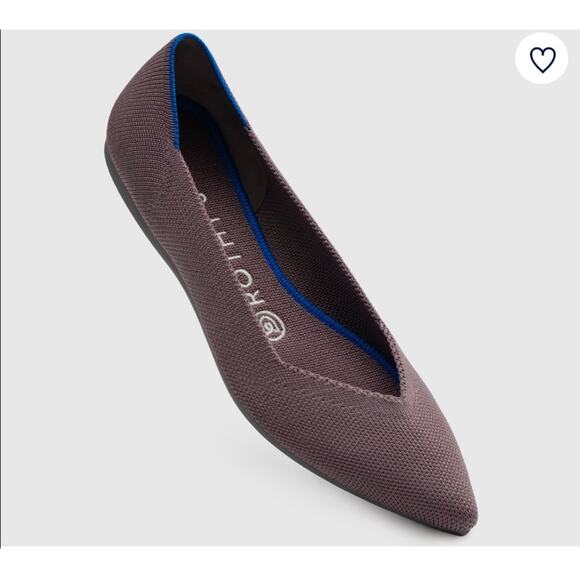This screenshot has height=580, width=580.
Task: Open the shoe product photo
Action: point(290,288)
